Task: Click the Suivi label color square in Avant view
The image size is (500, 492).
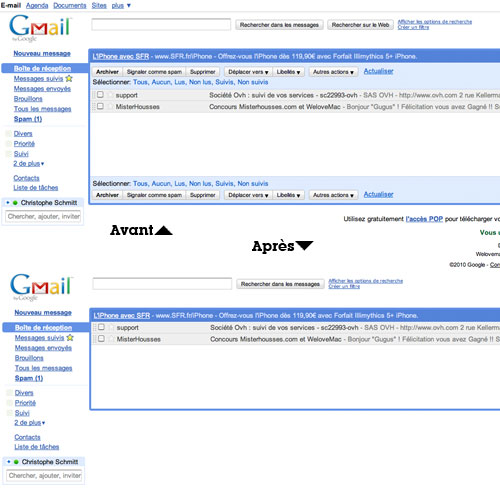Action: 8,154
